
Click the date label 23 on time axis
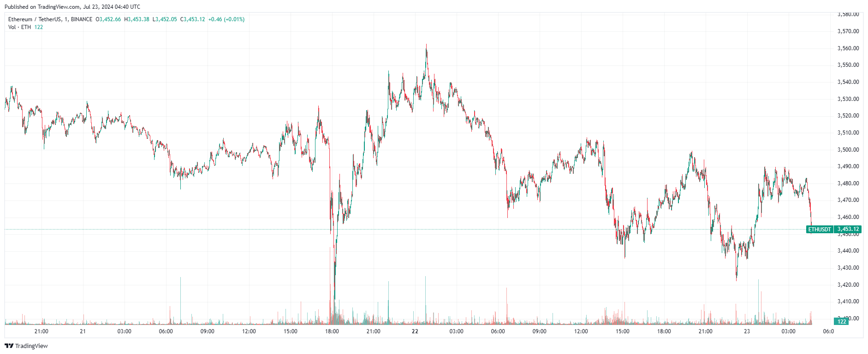(747, 331)
